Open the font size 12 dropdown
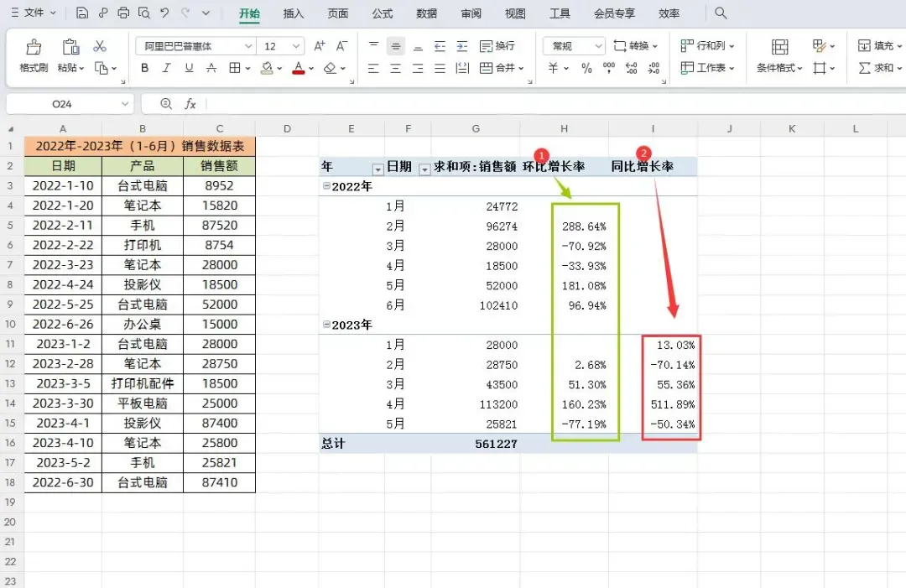 coord(296,46)
